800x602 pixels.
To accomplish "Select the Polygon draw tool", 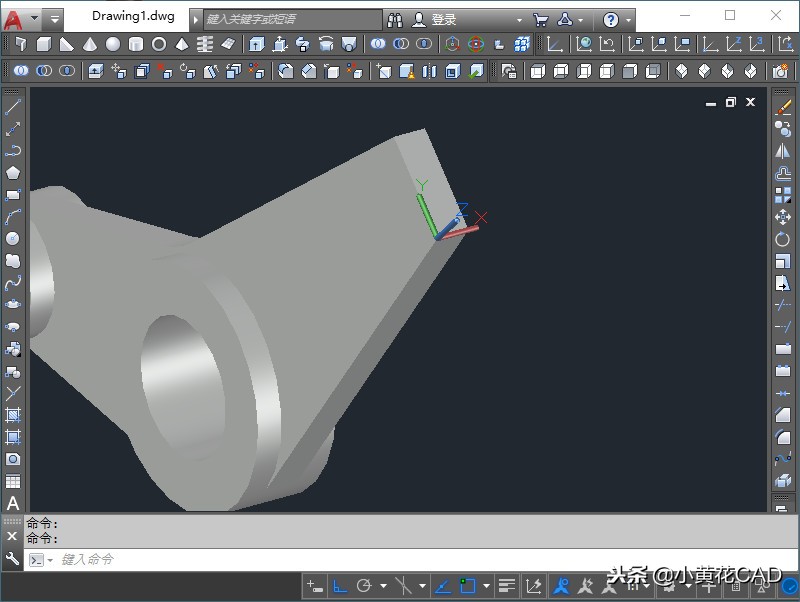I will click(x=13, y=173).
